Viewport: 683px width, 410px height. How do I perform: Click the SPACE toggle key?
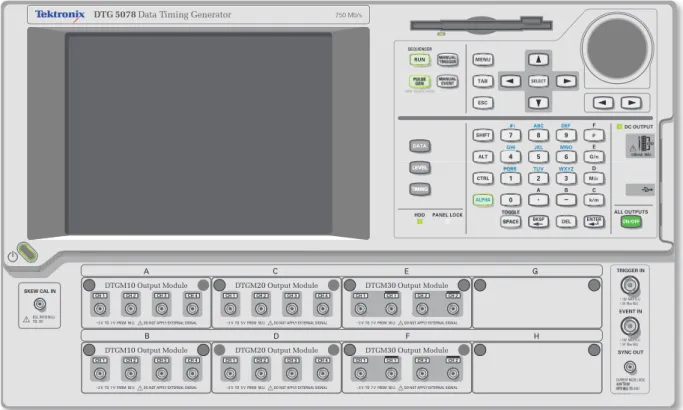click(511, 221)
